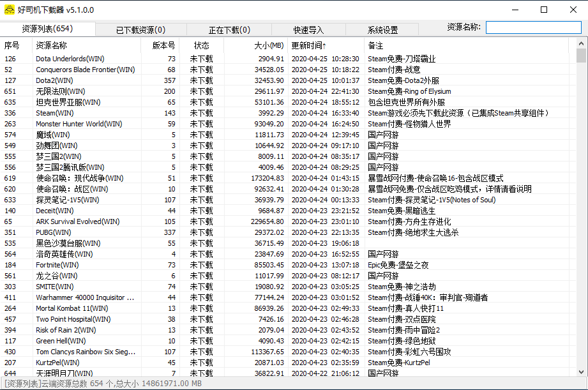Click timestamp 2020-04-23 13:07:18

[326, 266]
